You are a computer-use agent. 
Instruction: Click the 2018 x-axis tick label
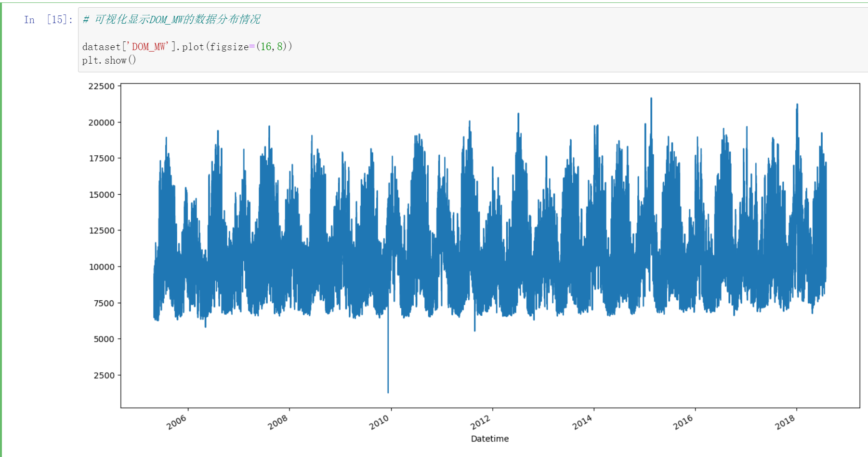pyautogui.click(x=785, y=423)
